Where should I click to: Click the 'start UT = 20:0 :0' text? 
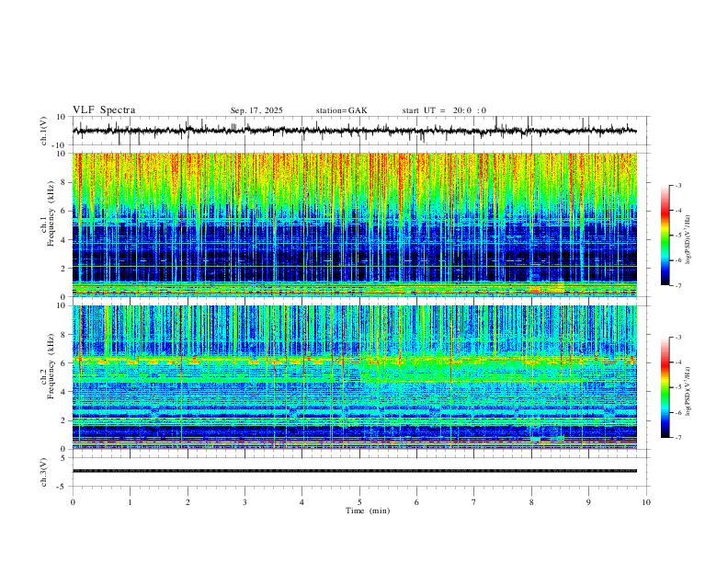point(444,110)
